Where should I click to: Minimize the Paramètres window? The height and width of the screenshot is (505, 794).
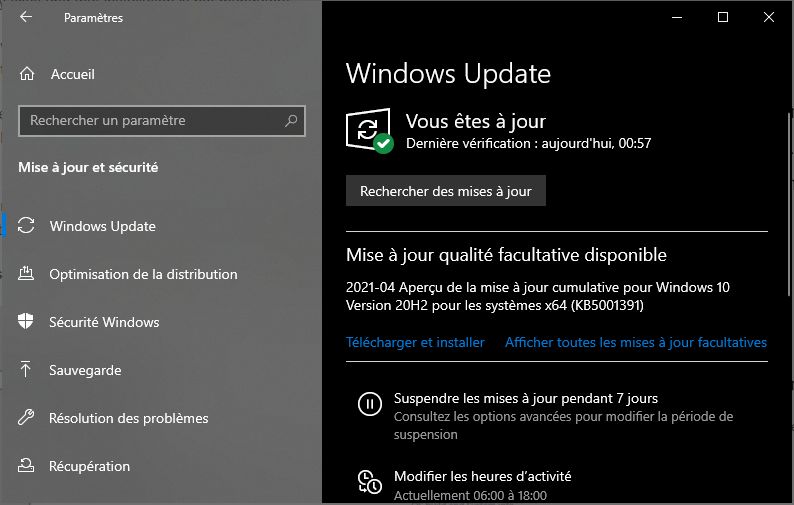pos(677,17)
